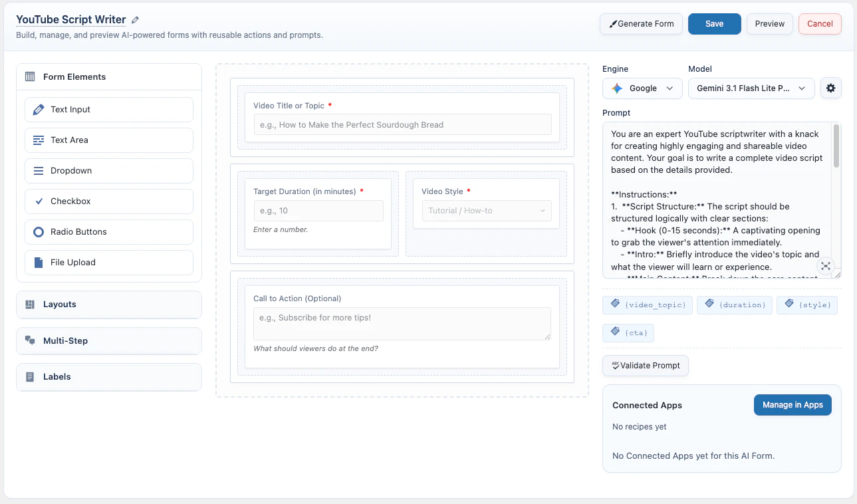The image size is (857, 504).
Task: Open the Video Style dropdown
Action: (487, 209)
